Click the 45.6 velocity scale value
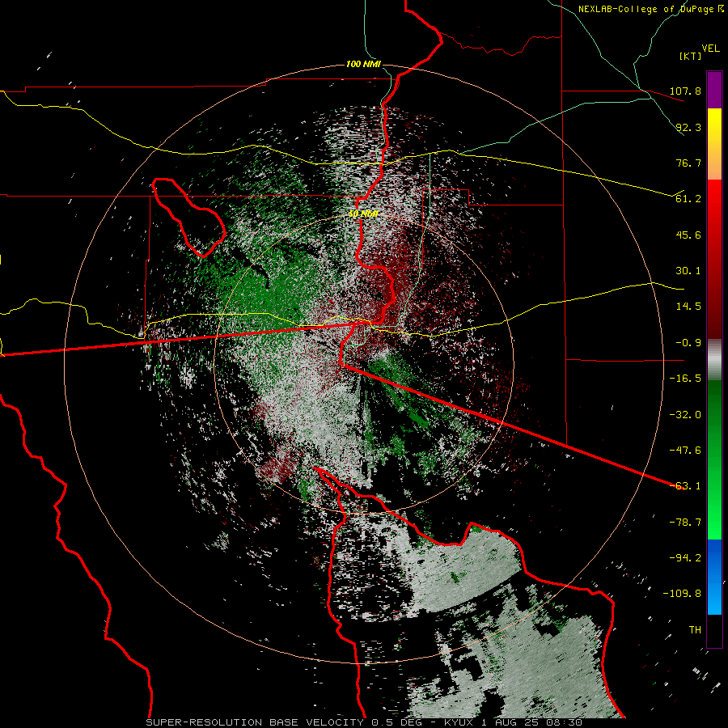This screenshot has width=728, height=728. [688, 235]
